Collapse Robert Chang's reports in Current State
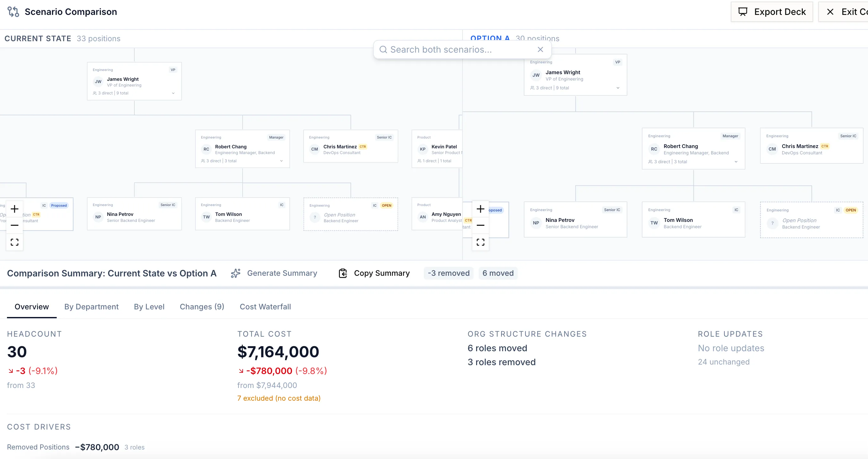Viewport: 868px width, 459px height. [x=281, y=161]
